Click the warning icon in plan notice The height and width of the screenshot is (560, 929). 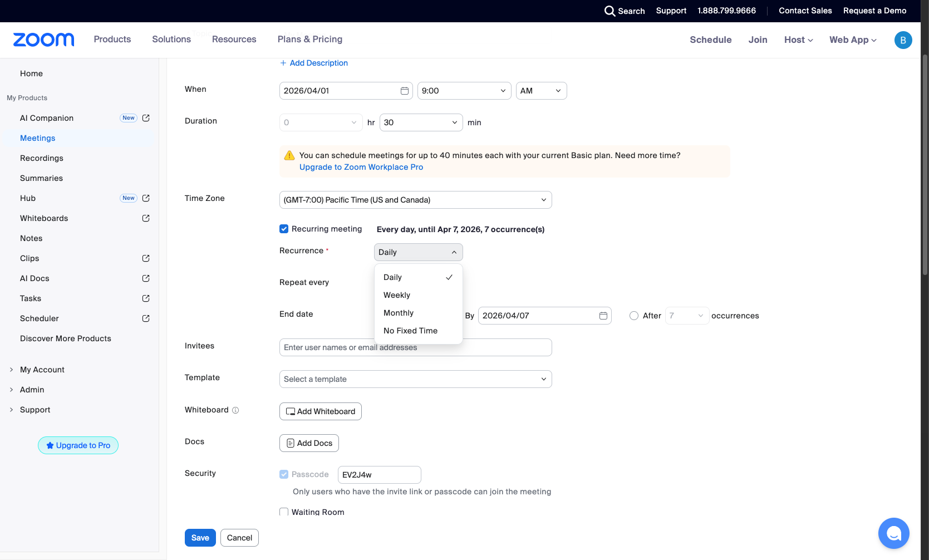click(289, 155)
